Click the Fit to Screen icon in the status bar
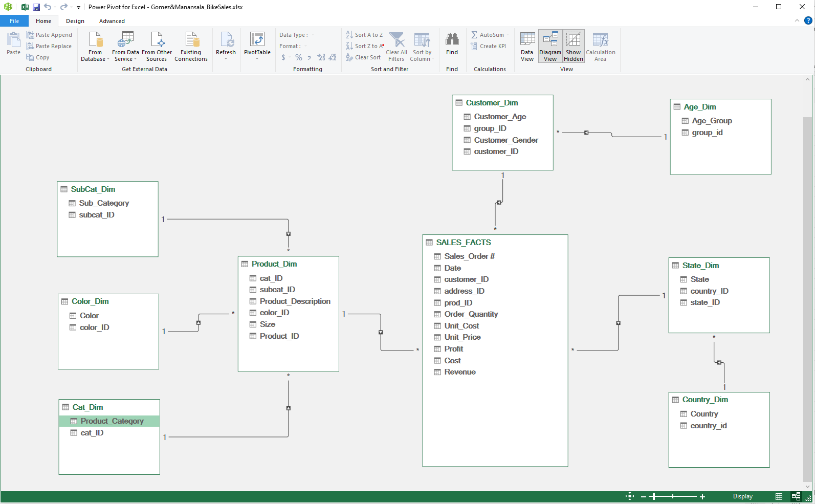815x504 pixels. point(630,496)
